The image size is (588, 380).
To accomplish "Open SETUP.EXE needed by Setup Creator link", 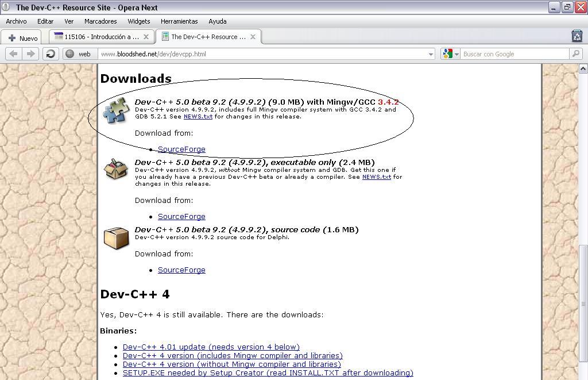I will [x=268, y=373].
